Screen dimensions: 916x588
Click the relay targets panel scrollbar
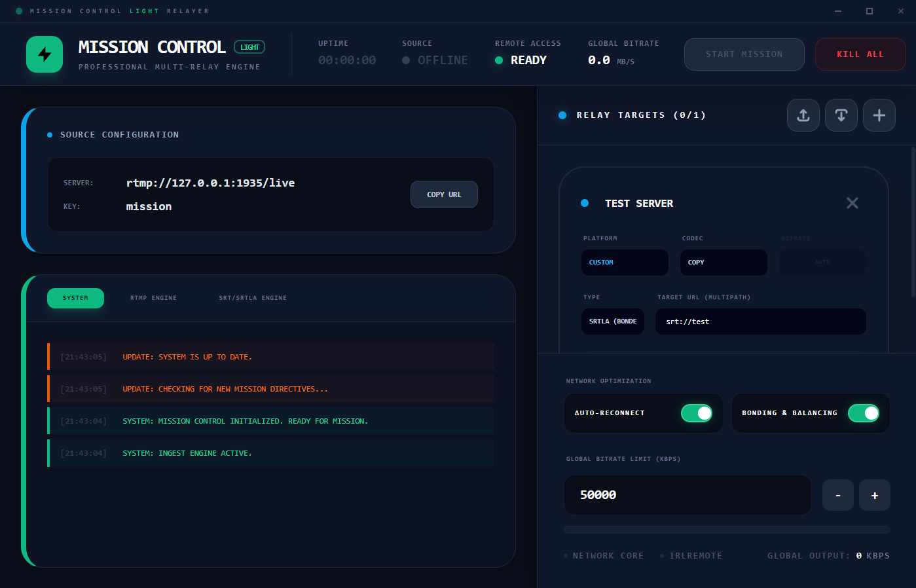click(x=913, y=223)
